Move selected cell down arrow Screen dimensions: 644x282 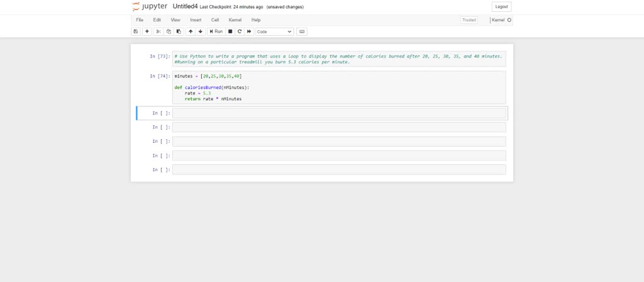tap(201, 31)
